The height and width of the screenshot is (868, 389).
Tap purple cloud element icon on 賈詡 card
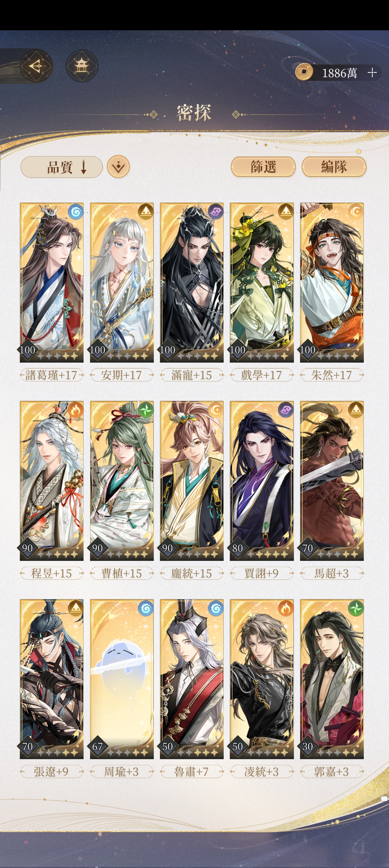tap(286, 410)
